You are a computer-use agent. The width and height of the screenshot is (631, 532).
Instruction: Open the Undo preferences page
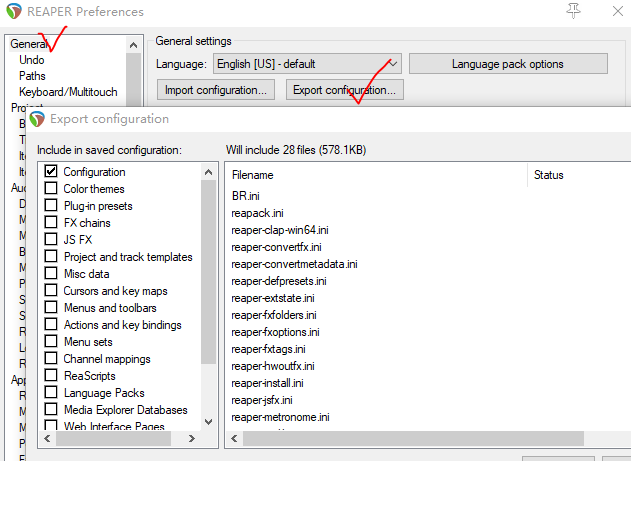pos(31,60)
